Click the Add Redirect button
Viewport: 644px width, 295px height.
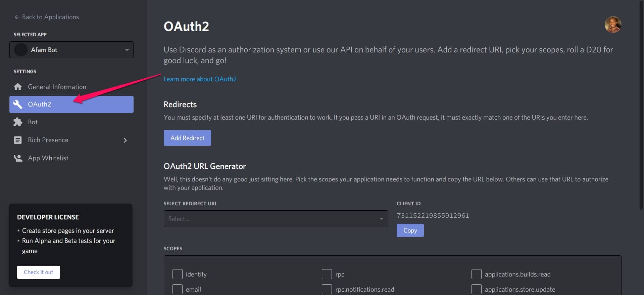point(187,138)
